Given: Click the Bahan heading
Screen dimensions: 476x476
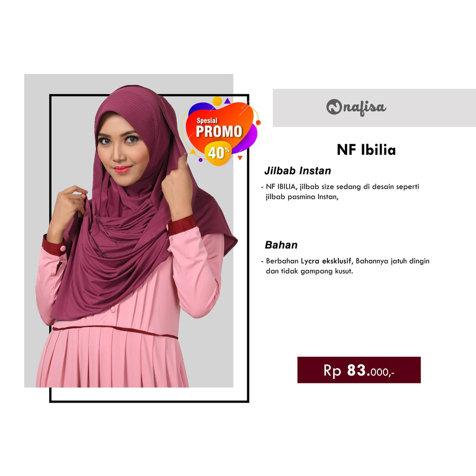Looking at the screenshot, I should 281,245.
